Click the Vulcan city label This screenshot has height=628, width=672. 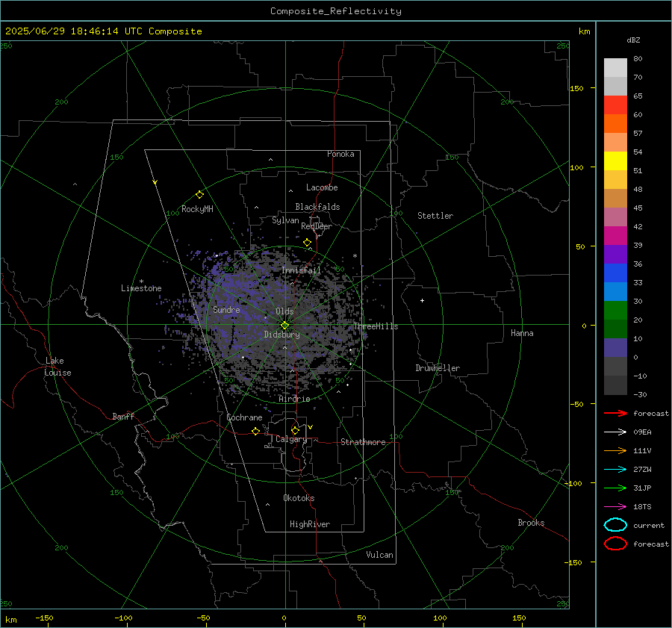coord(380,555)
